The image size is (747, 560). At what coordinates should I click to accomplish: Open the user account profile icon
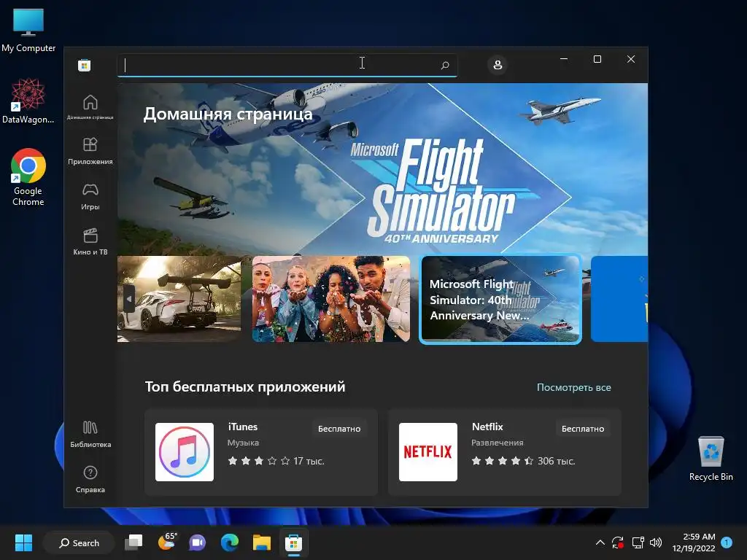coord(498,65)
